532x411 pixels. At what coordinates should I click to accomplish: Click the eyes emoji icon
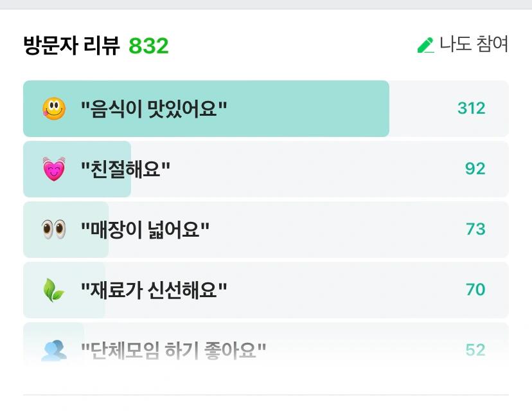pyautogui.click(x=53, y=229)
